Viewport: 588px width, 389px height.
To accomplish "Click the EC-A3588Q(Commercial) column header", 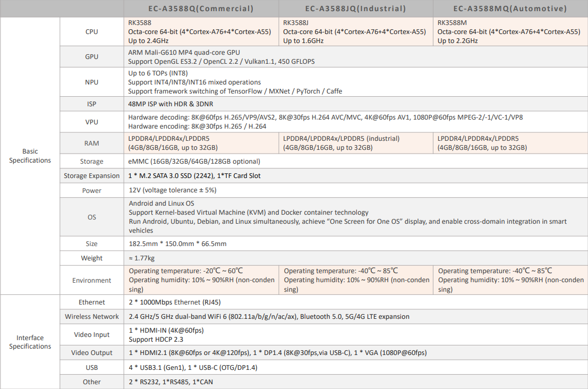I will pyautogui.click(x=201, y=9).
